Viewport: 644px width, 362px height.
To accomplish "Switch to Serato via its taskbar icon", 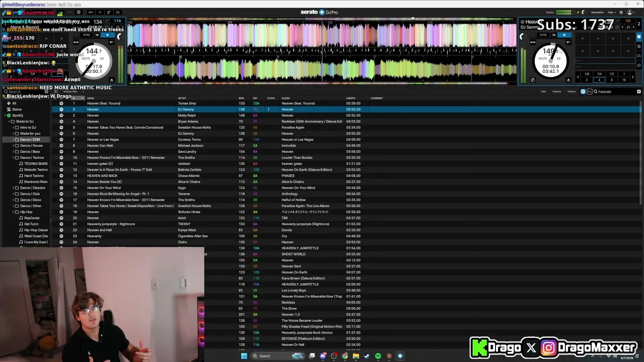I will tap(400, 356).
